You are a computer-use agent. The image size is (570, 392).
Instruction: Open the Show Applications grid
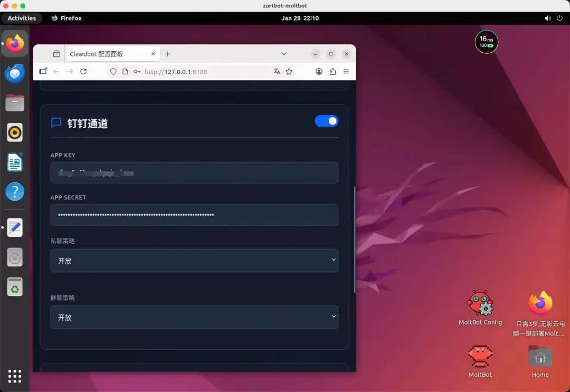pyautogui.click(x=14, y=376)
